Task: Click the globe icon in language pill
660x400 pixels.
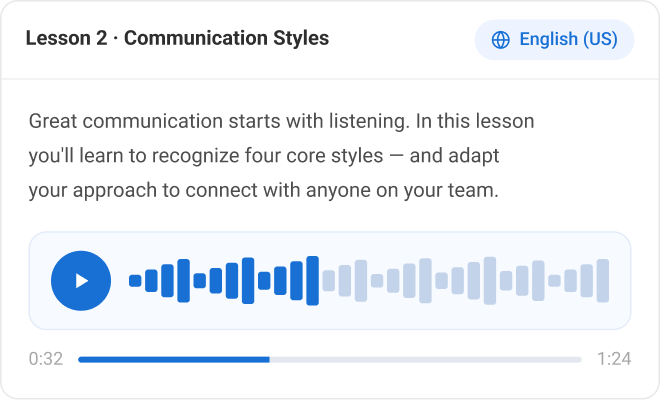Action: (500, 40)
